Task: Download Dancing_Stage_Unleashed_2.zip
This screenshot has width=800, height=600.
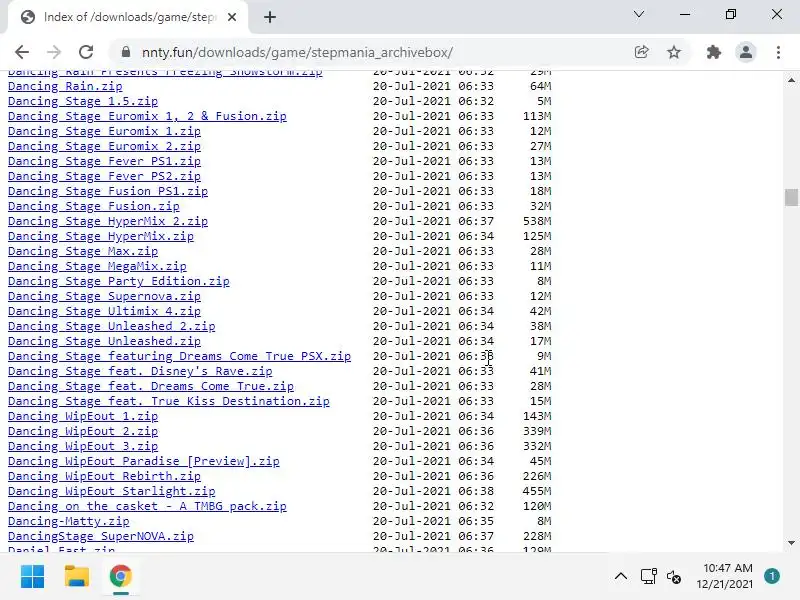Action: 111,326
